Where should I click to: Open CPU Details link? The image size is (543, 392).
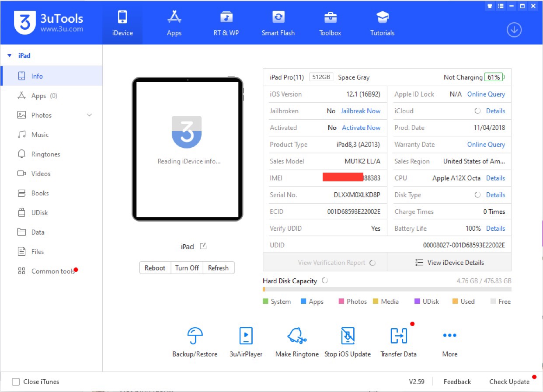tap(495, 178)
